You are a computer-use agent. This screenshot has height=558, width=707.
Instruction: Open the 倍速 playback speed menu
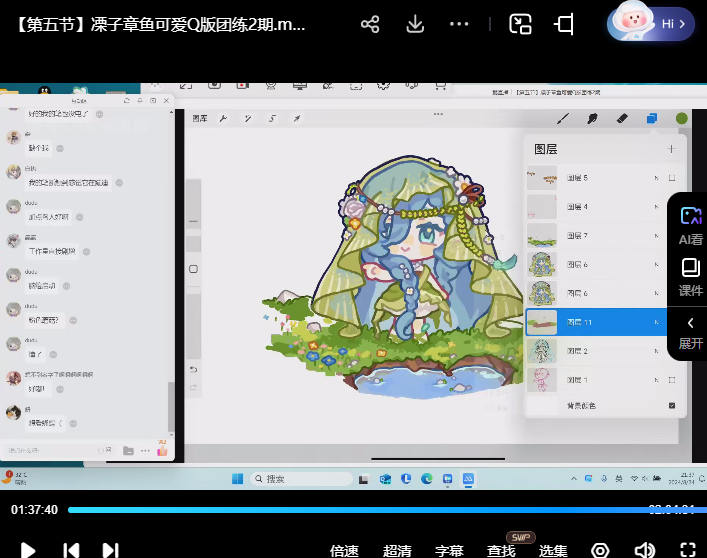click(344, 550)
